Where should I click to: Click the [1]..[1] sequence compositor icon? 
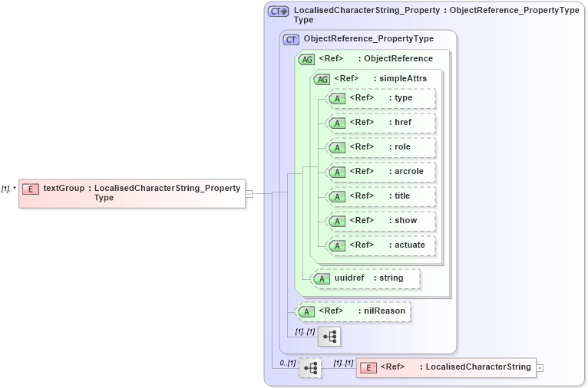pyautogui.click(x=329, y=337)
